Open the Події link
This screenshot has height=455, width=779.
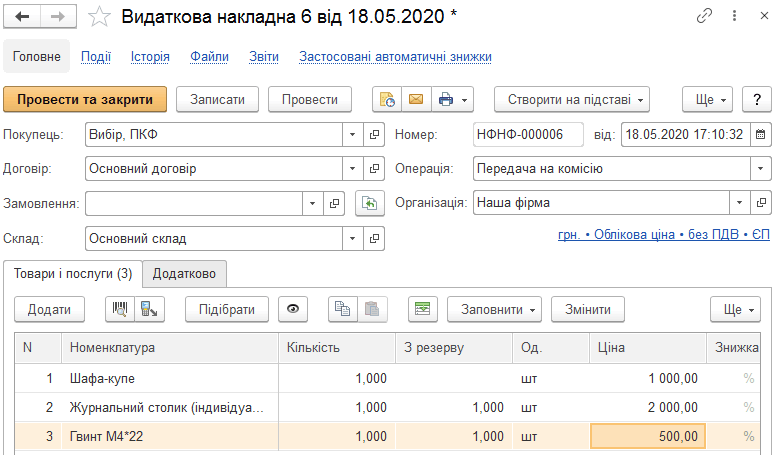pyautogui.click(x=96, y=57)
